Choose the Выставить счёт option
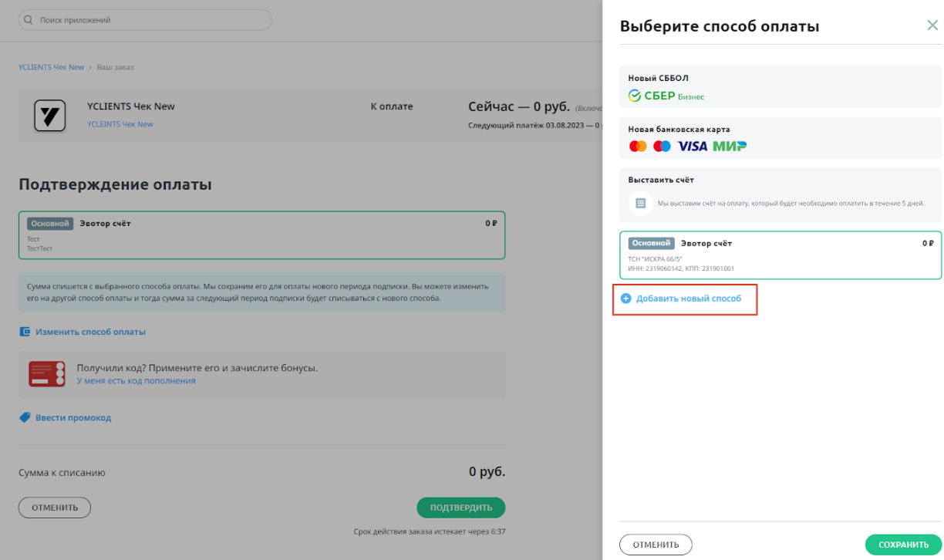944x560 pixels. coord(780,195)
